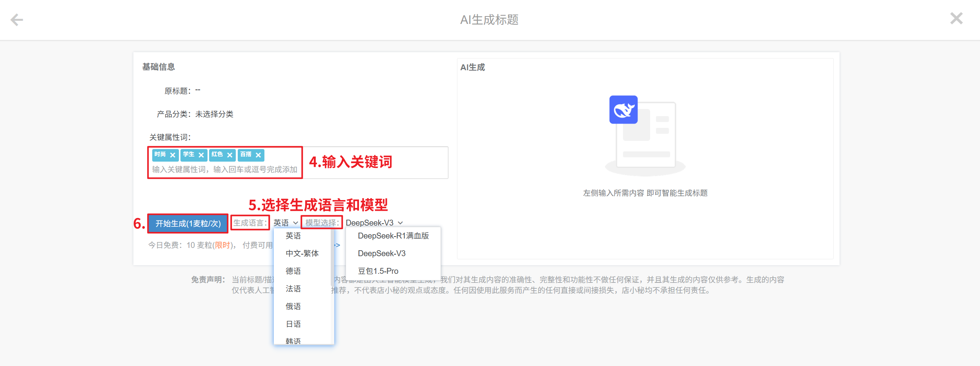Remove the 学生 keyword tag

click(201, 155)
